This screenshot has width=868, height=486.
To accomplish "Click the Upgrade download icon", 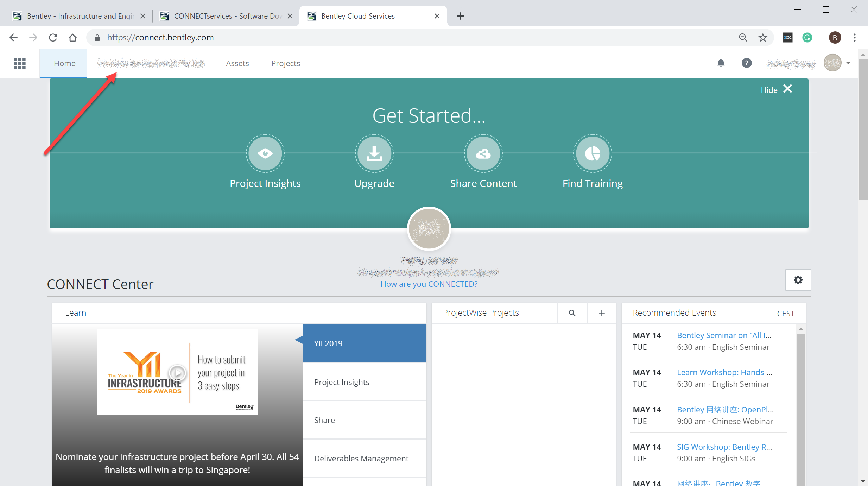I will [374, 153].
